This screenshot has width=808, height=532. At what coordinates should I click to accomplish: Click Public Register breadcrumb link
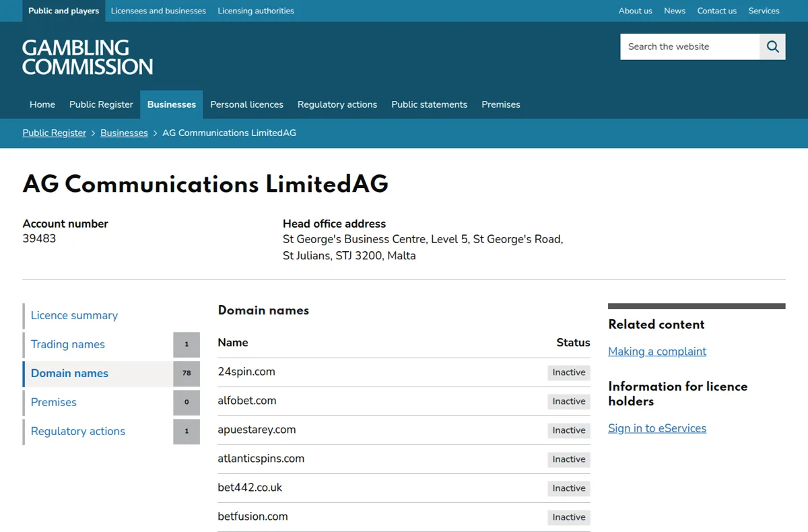(x=55, y=133)
